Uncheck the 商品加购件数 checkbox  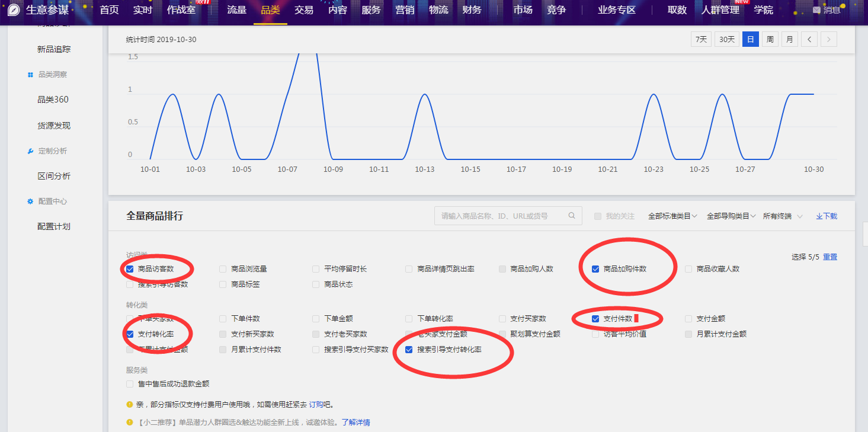pos(595,269)
